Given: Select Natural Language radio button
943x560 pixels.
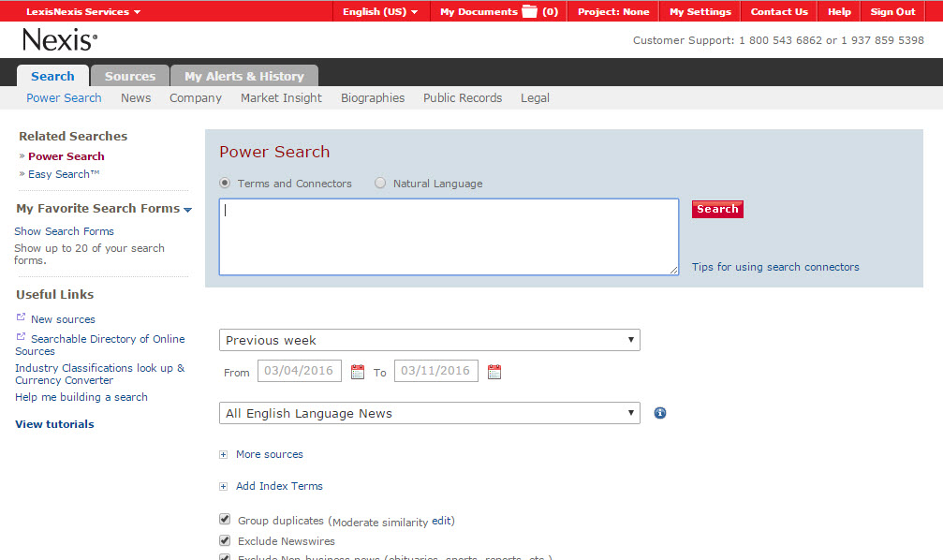Looking at the screenshot, I should tap(380, 183).
